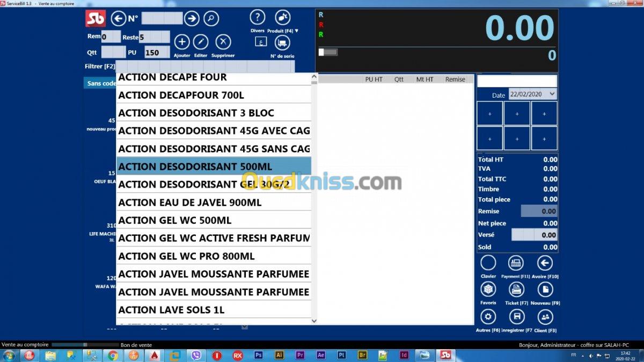The width and height of the screenshot is (644, 362).
Task: Go to the previous receipt number arrow
Action: coord(118,19)
